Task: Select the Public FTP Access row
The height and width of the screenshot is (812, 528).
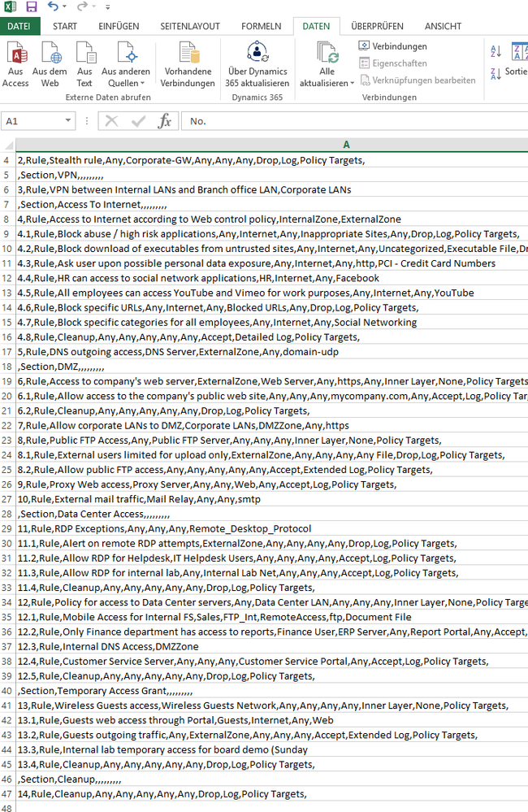Action: [x=272, y=441]
